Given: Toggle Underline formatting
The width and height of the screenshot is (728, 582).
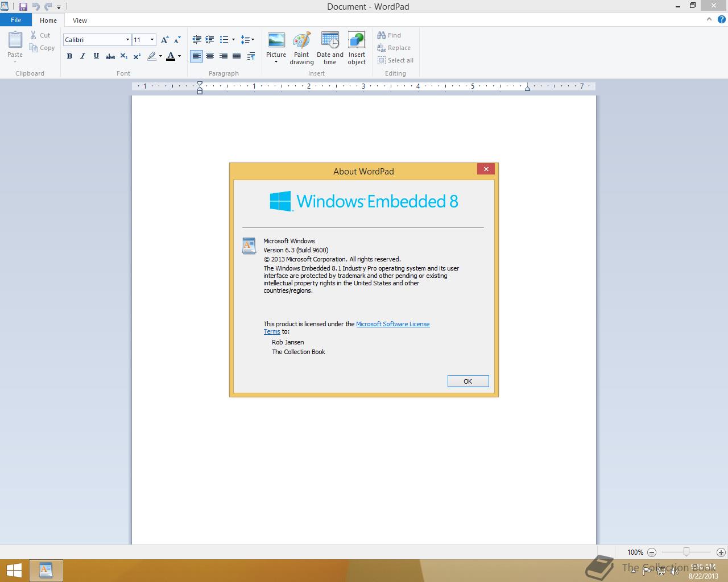Looking at the screenshot, I should tap(96, 56).
